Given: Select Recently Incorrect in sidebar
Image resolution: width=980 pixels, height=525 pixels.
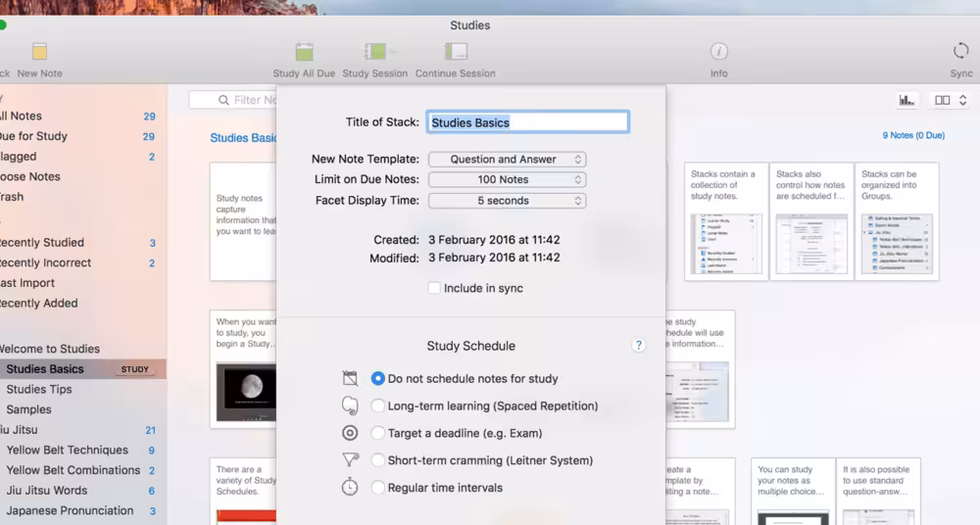Looking at the screenshot, I should click(82, 262).
